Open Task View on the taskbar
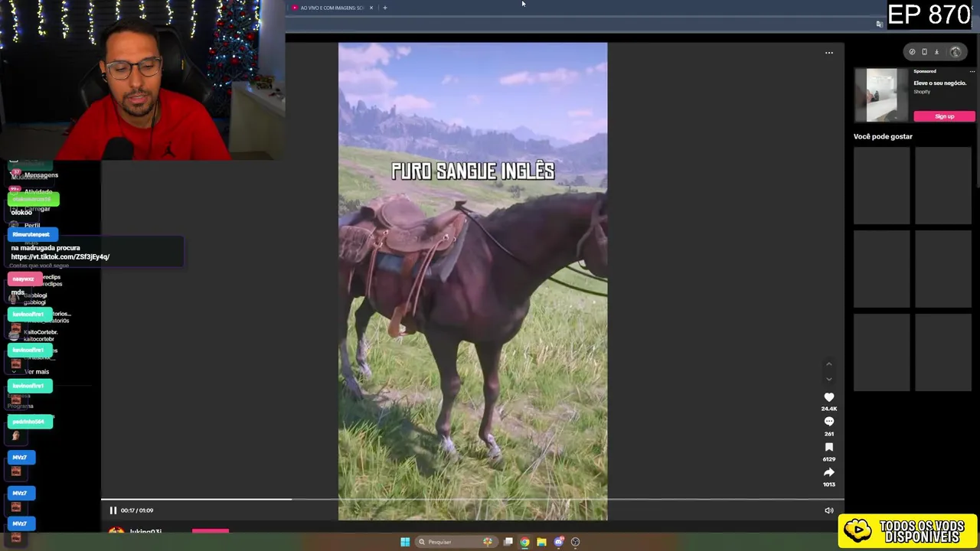This screenshot has height=551, width=980. tap(508, 542)
